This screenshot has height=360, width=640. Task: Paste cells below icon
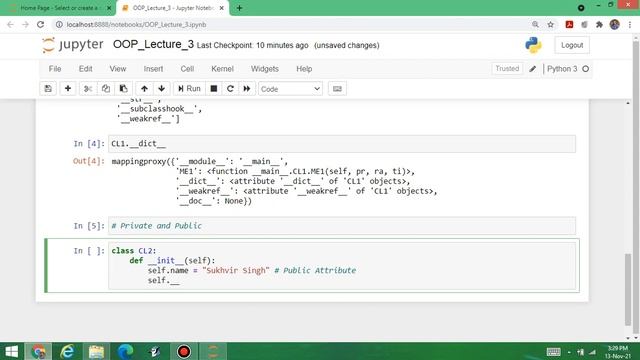[123, 89]
